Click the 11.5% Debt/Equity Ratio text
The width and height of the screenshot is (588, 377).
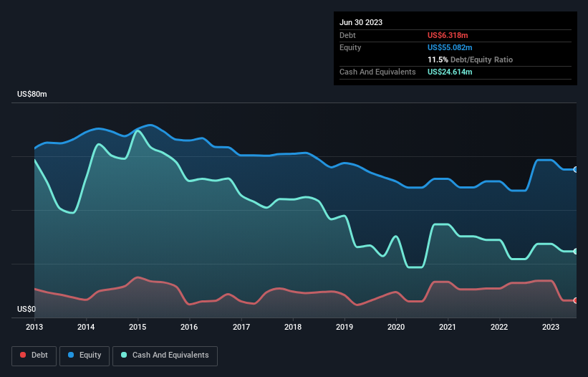(x=470, y=59)
